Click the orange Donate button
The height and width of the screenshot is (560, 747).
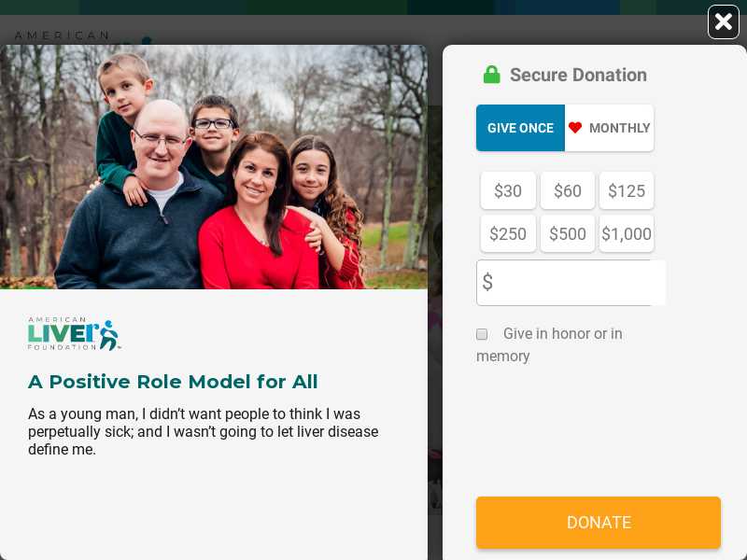pyautogui.click(x=599, y=523)
